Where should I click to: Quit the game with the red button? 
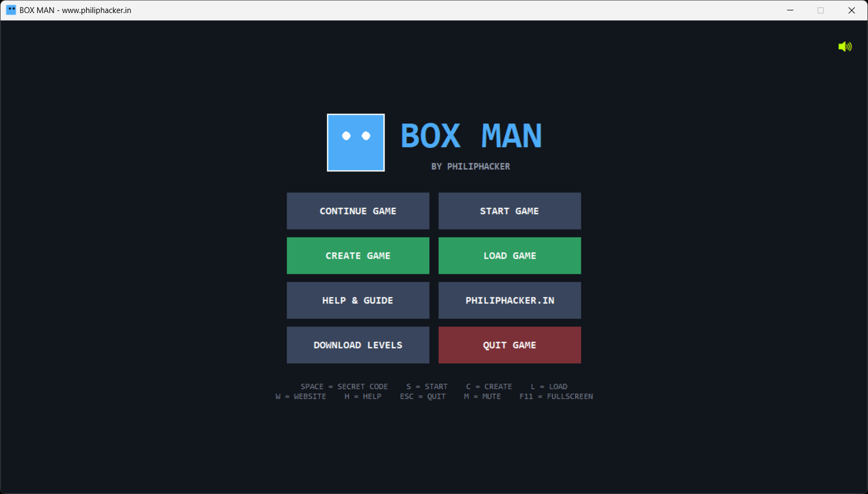(x=509, y=345)
